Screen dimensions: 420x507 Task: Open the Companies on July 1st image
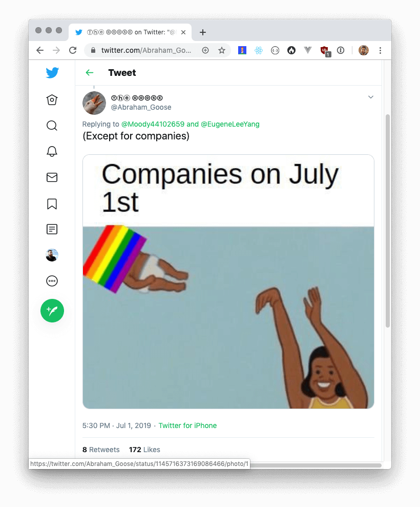pos(228,281)
